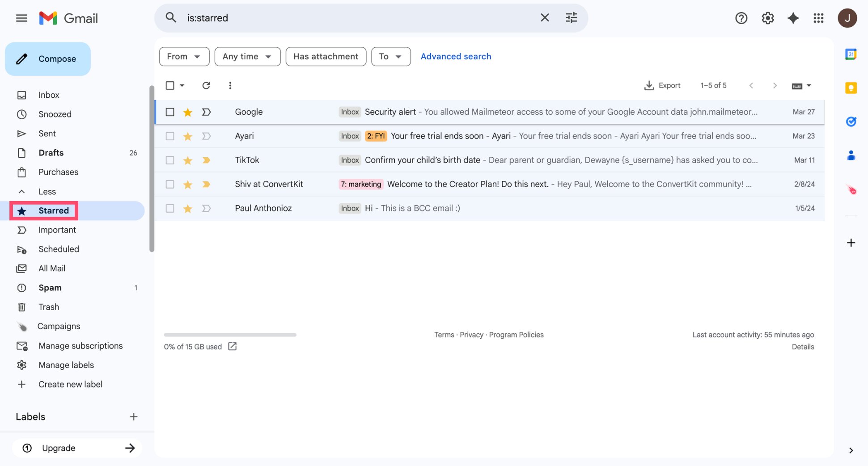Screen dimensions: 868x466
Task: Open Important folder
Action: [57, 230]
